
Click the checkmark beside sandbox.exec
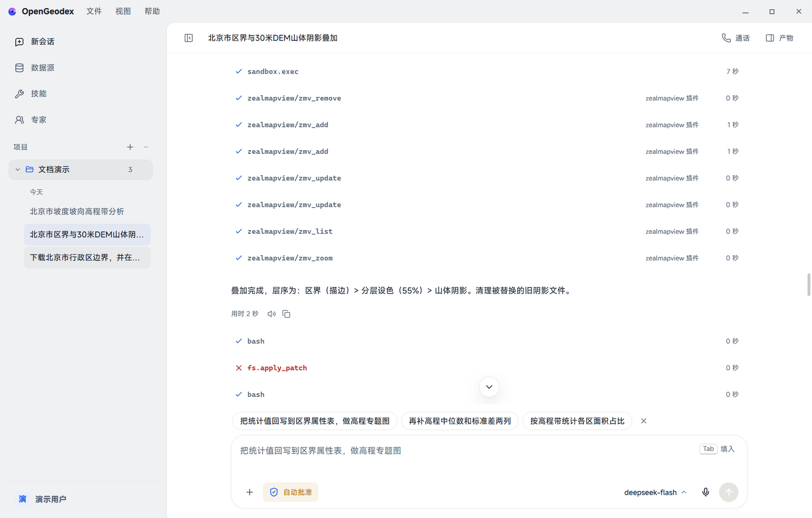coord(239,72)
